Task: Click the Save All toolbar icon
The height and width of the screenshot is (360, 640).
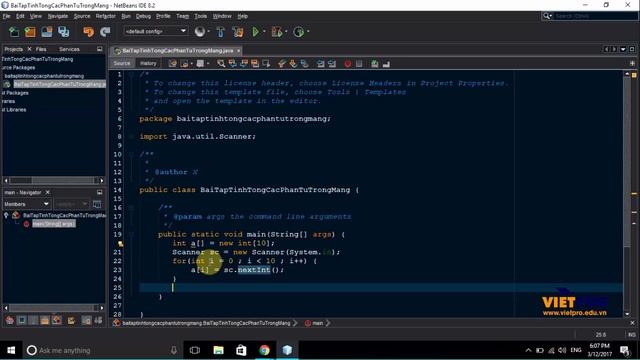Action: [x=64, y=32]
